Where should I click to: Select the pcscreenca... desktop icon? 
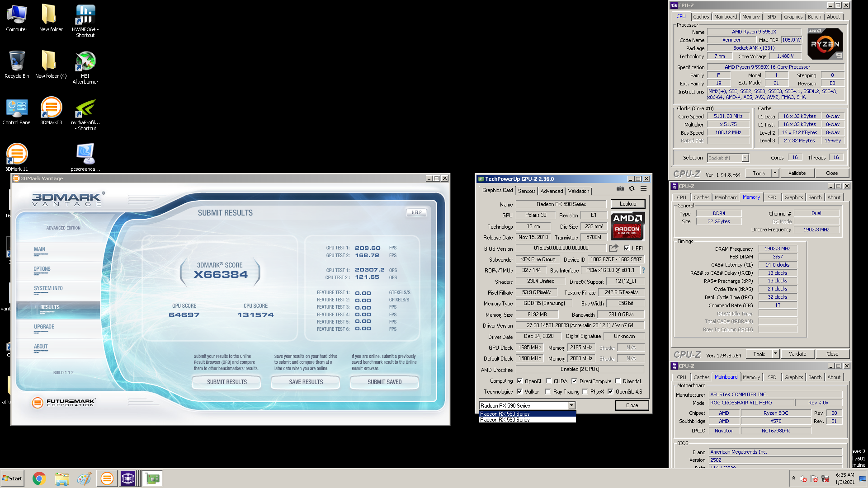tap(85, 157)
